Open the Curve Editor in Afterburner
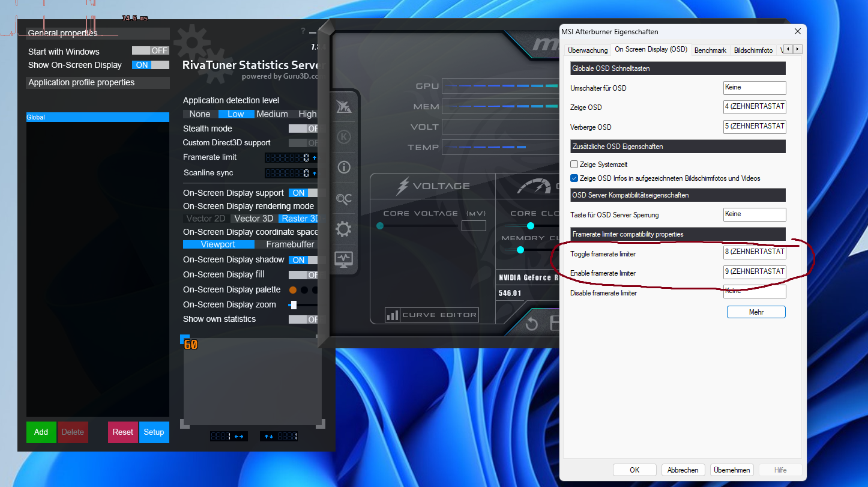 pos(431,315)
